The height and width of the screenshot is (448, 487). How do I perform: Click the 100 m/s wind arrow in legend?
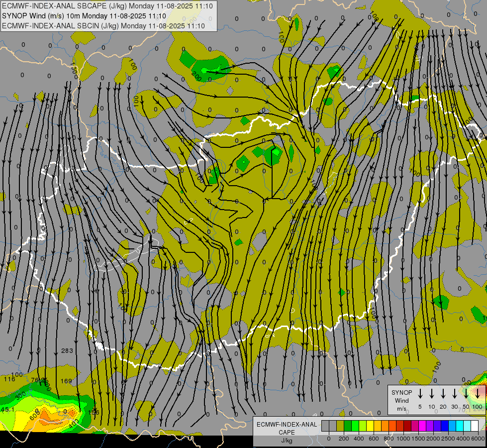478,393
